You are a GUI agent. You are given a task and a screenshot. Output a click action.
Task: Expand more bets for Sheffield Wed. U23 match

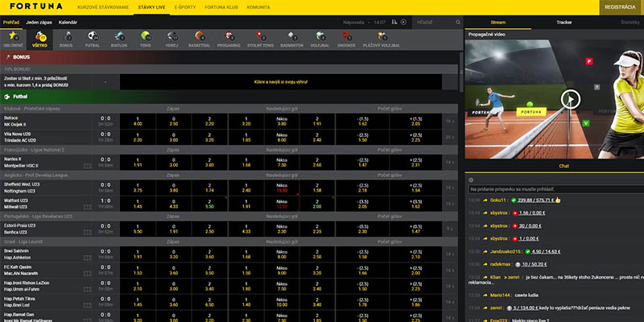(x=450, y=188)
